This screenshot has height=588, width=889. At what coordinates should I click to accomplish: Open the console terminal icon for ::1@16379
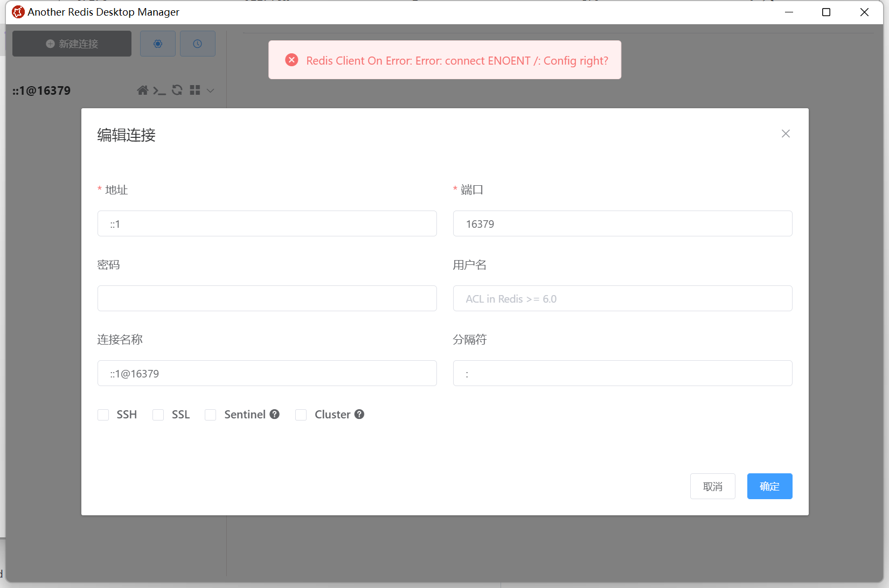click(x=159, y=90)
